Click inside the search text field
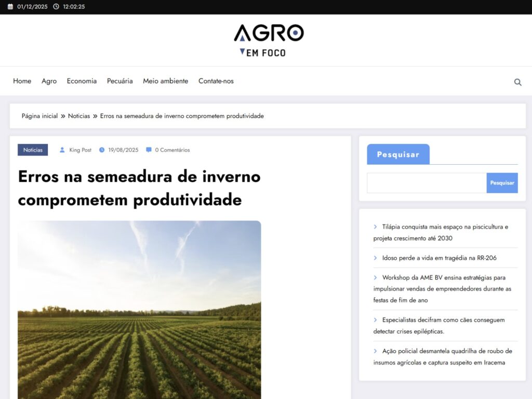532x399 pixels. pos(426,183)
